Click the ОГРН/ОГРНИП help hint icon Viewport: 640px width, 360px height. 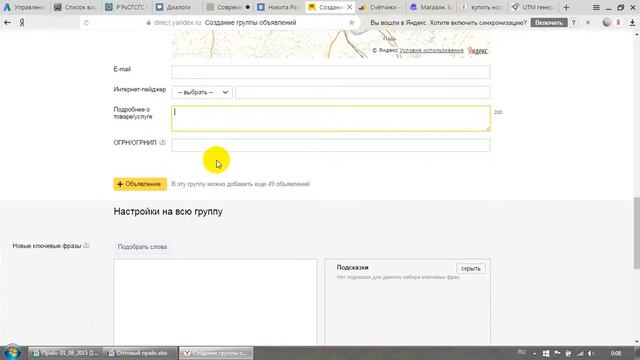tap(162, 142)
